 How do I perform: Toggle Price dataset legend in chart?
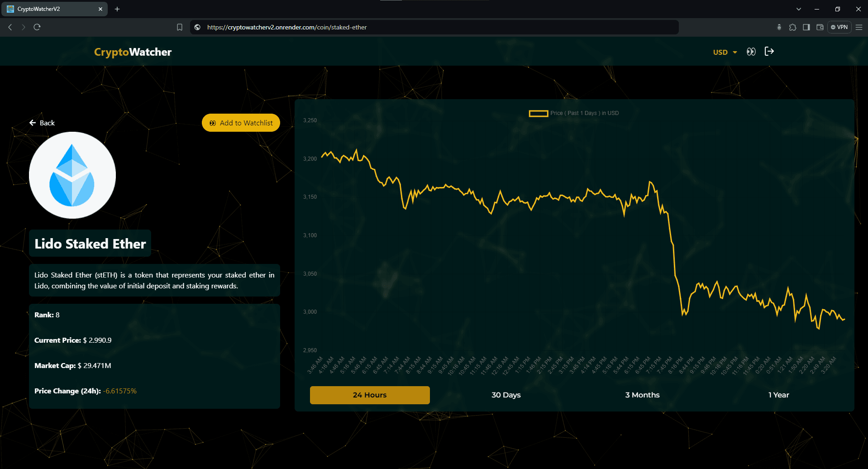pyautogui.click(x=573, y=113)
